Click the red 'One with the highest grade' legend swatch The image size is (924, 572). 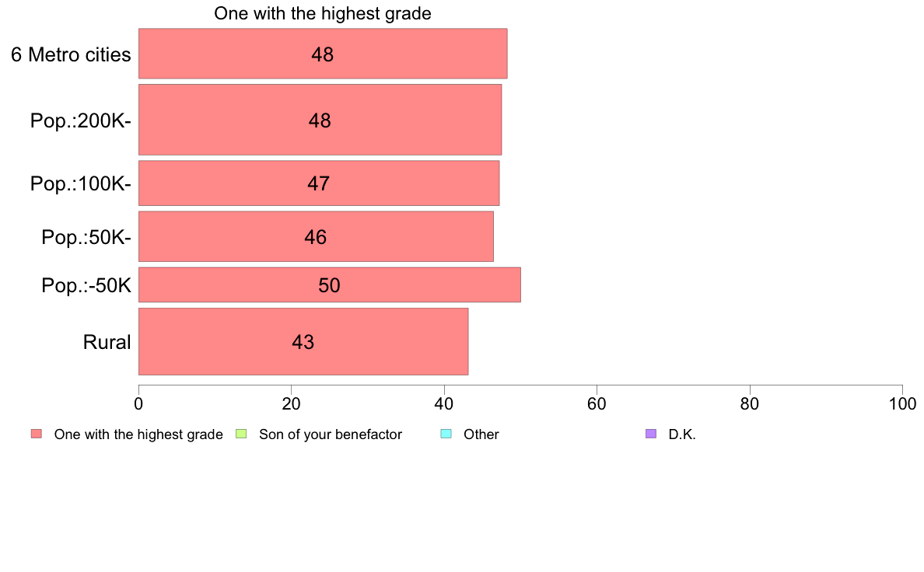pyautogui.click(x=36, y=434)
